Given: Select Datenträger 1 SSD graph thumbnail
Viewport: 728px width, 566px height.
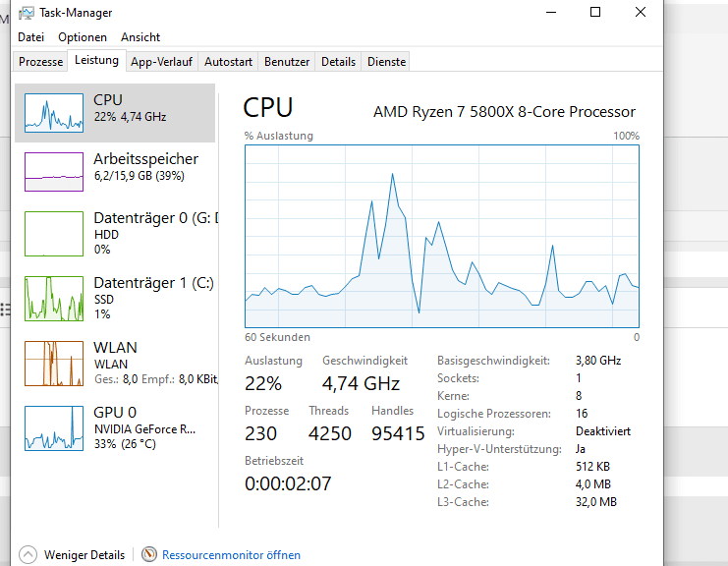Looking at the screenshot, I should click(54, 298).
